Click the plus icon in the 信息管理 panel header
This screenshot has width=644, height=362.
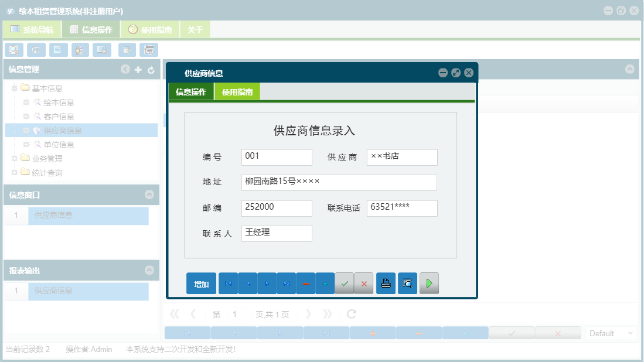point(137,69)
